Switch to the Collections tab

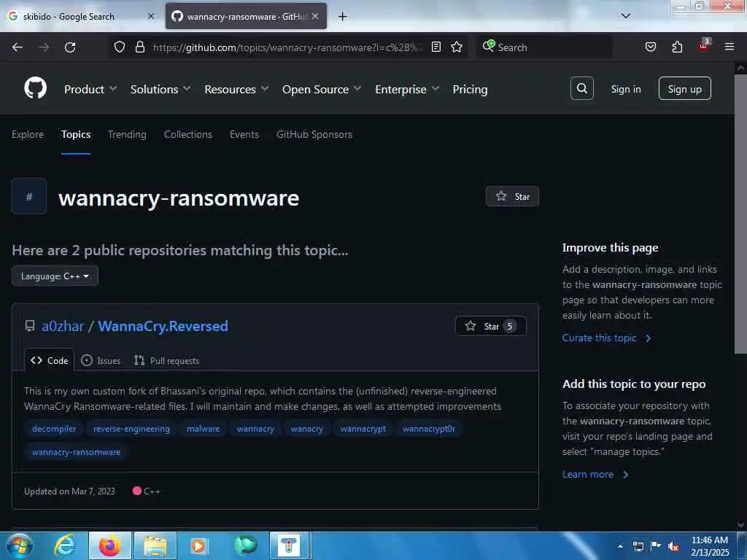click(187, 134)
